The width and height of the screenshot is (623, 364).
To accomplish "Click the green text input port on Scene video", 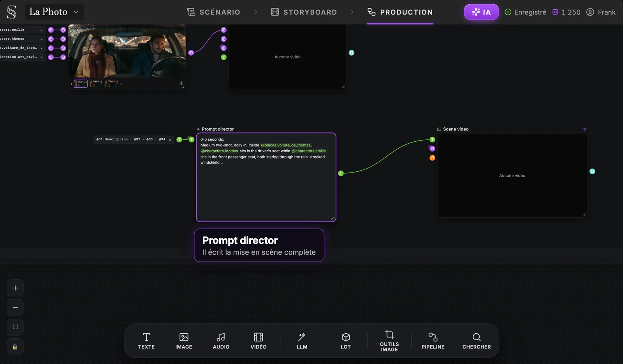I will pos(432,139).
